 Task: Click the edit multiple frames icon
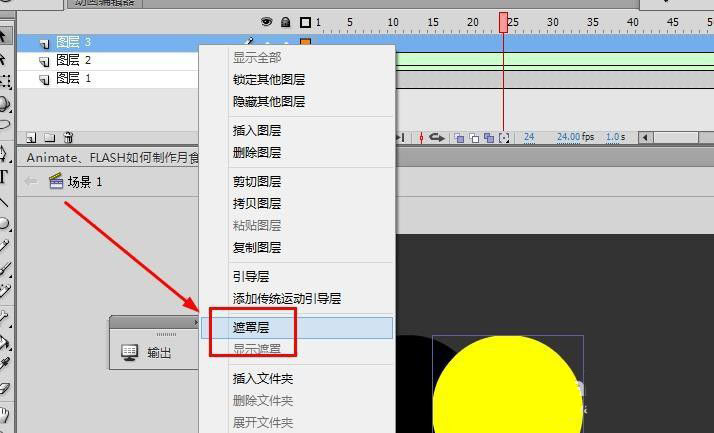[489, 138]
